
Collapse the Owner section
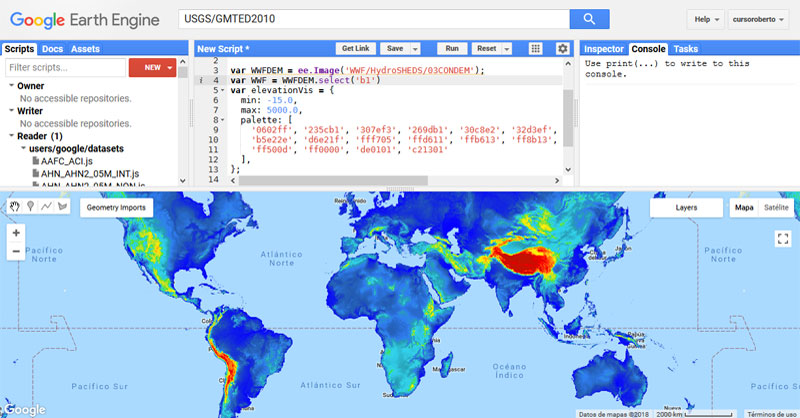(x=11, y=85)
